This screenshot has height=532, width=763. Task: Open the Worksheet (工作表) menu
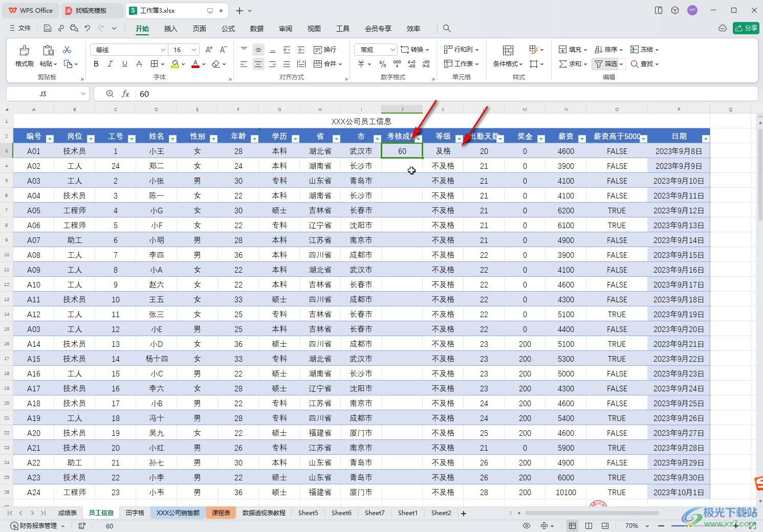coord(461,64)
